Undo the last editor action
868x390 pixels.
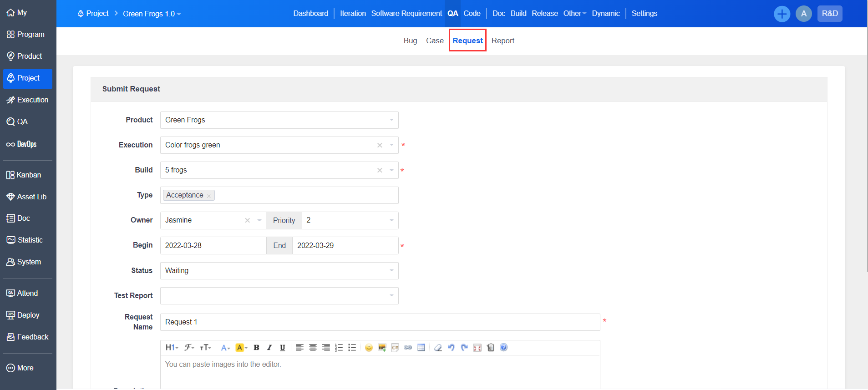(451, 348)
